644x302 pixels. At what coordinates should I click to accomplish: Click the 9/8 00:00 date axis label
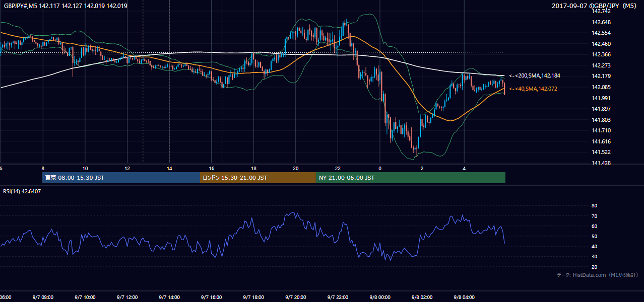[x=380, y=297]
